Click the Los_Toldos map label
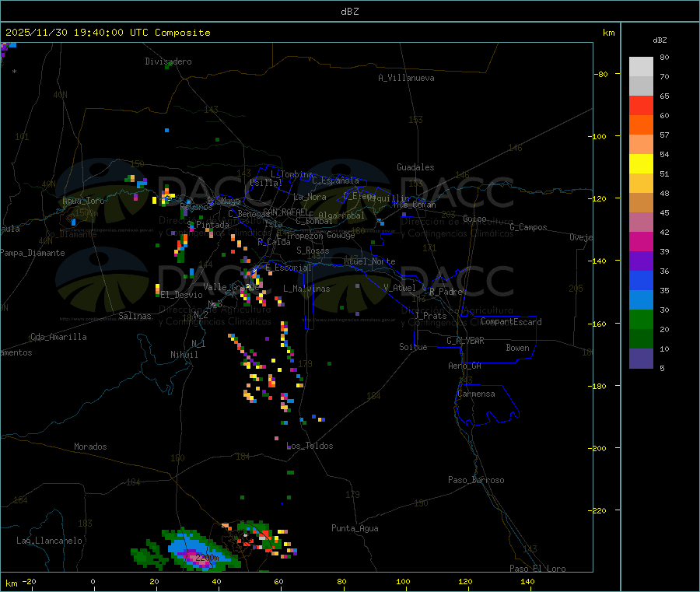The image size is (700, 592). coord(310,446)
